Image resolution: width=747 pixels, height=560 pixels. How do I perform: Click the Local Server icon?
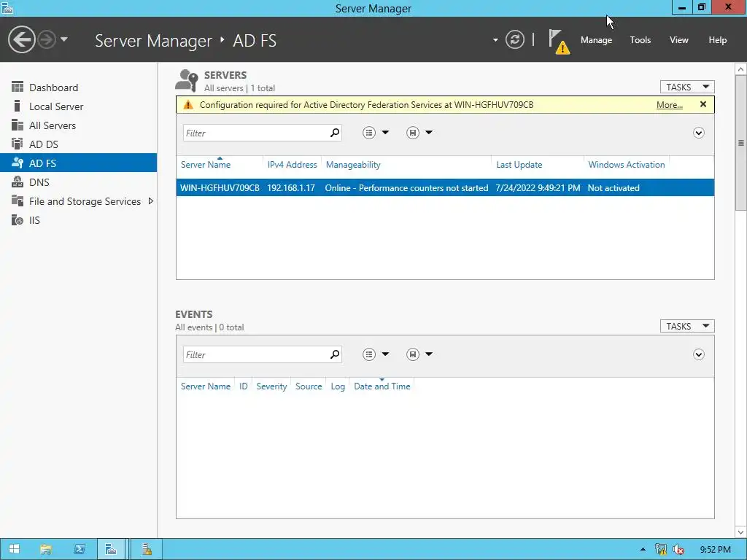click(x=18, y=106)
